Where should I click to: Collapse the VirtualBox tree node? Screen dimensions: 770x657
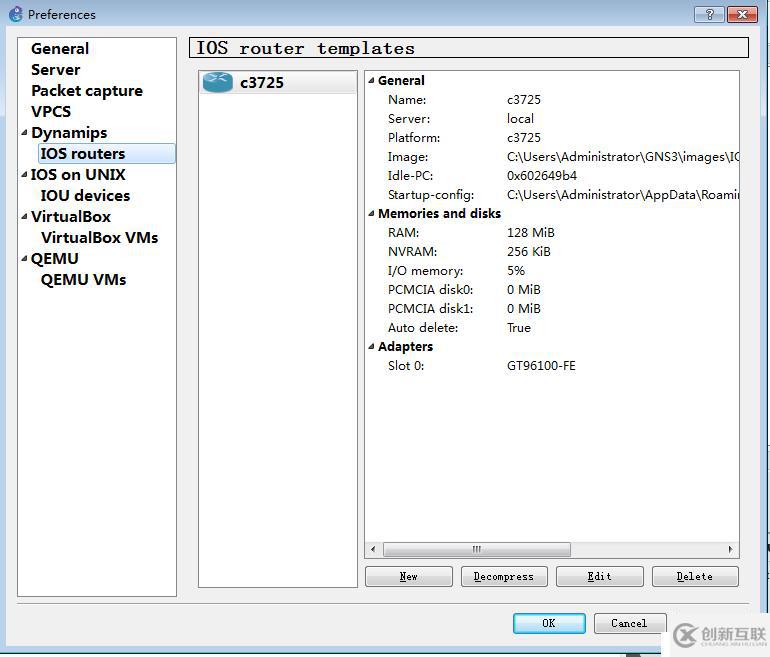click(x=24, y=216)
